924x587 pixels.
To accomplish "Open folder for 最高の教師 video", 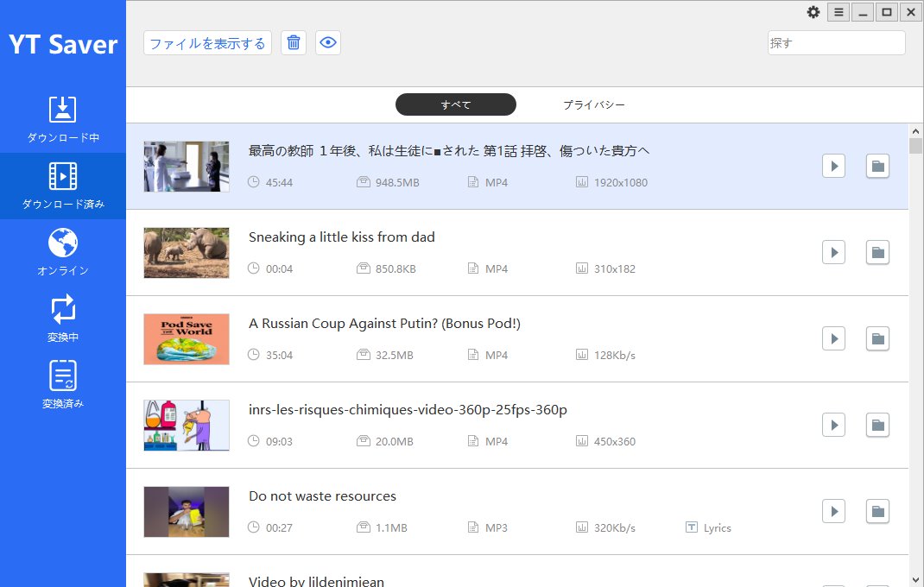I will coord(877,167).
